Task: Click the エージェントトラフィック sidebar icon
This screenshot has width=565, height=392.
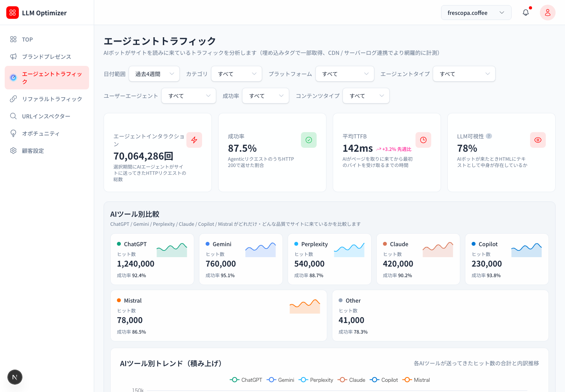Action: 13,78
